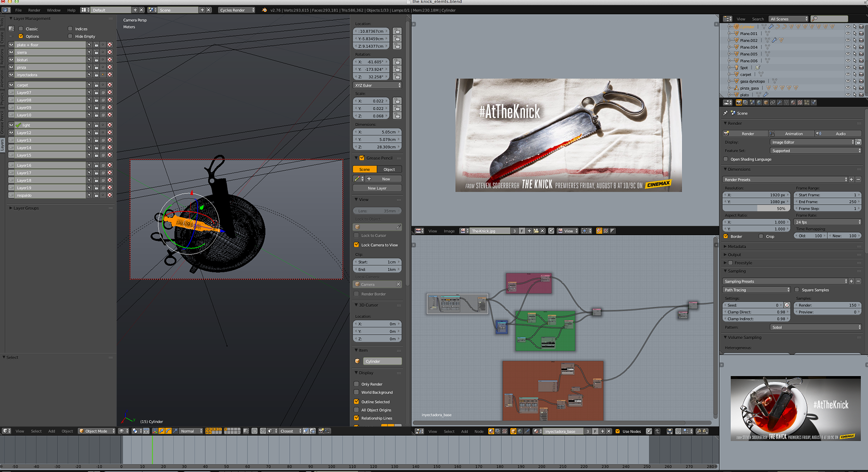Image resolution: width=868 pixels, height=472 pixels.
Task: Click the Lens 35mm slider field
Action: tap(377, 210)
